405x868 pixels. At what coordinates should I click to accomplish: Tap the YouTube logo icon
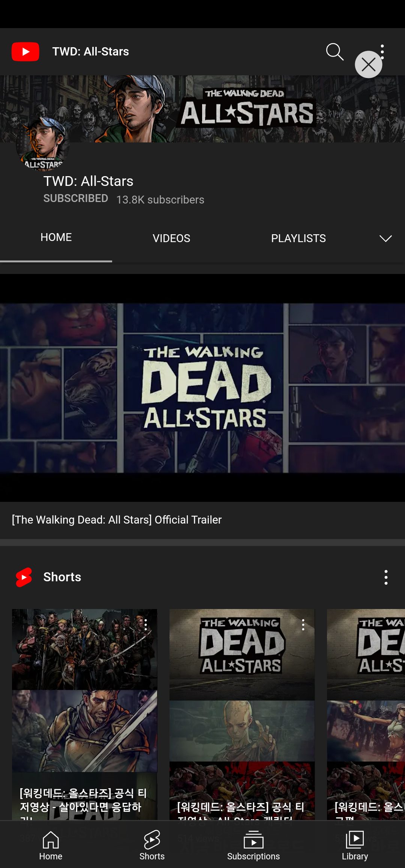[x=25, y=52]
